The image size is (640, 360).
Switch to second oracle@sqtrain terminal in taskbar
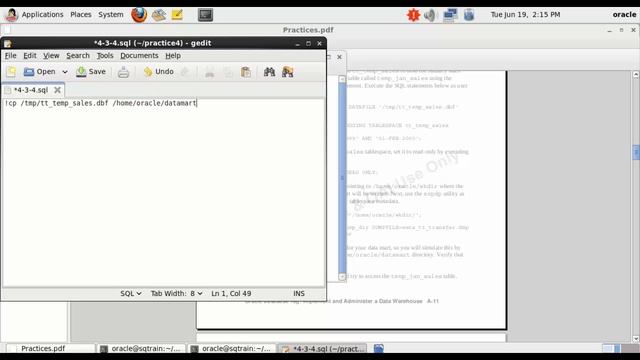[232, 349]
